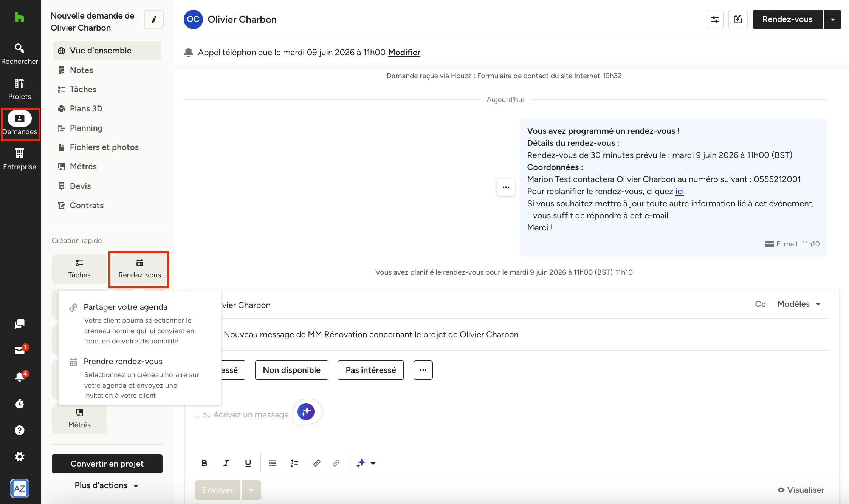Follow the 'ici' reschedule link
The height and width of the screenshot is (504, 849).
[x=679, y=191]
